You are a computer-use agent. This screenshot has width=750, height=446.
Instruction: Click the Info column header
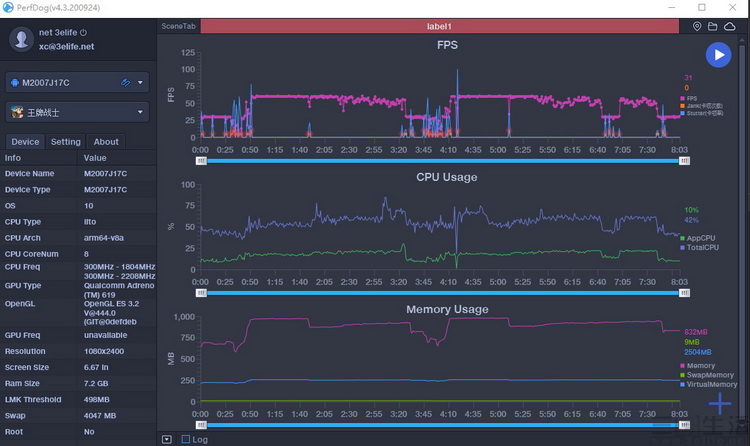[13, 158]
